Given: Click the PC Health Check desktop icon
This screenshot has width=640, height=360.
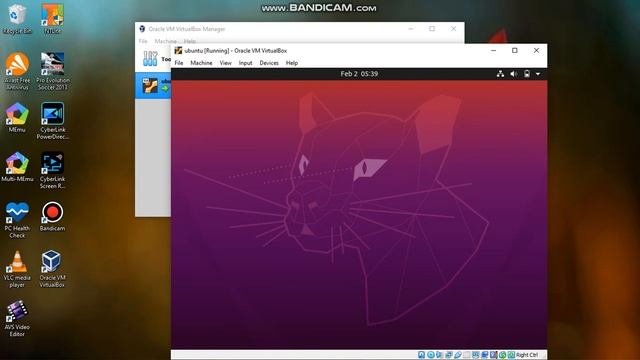Looking at the screenshot, I should pyautogui.click(x=17, y=220).
